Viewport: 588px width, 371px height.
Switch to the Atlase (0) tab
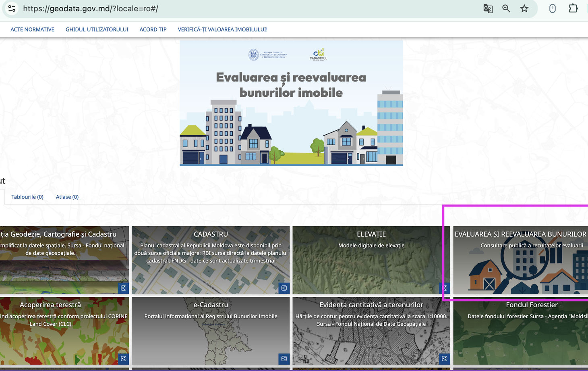click(x=67, y=197)
